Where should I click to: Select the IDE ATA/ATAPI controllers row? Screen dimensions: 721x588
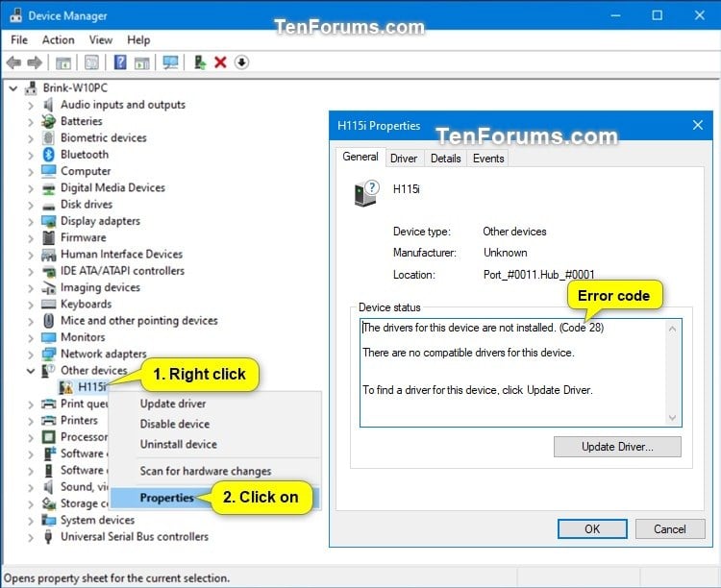point(122,271)
